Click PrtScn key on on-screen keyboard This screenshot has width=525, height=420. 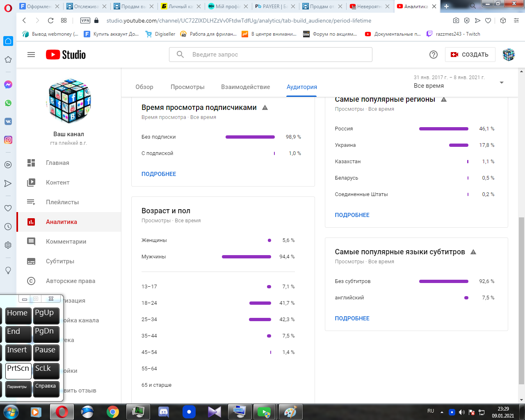click(x=18, y=371)
